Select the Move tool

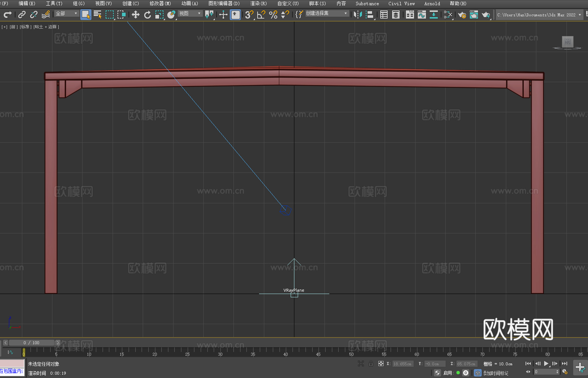136,14
